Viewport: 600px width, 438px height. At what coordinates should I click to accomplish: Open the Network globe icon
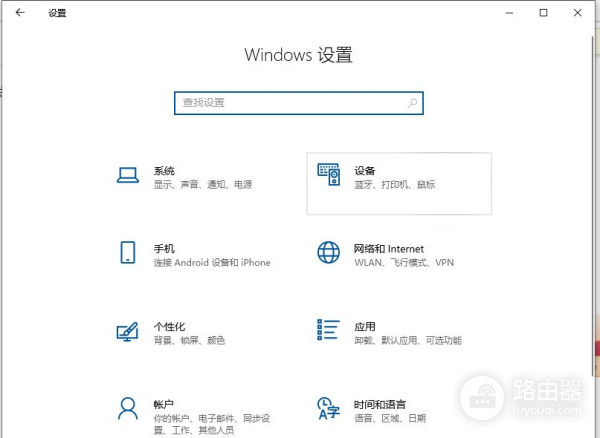[x=328, y=252]
